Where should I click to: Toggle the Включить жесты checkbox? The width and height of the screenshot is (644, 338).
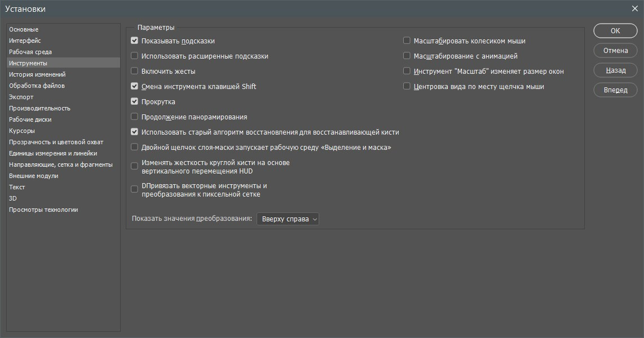pyautogui.click(x=134, y=71)
